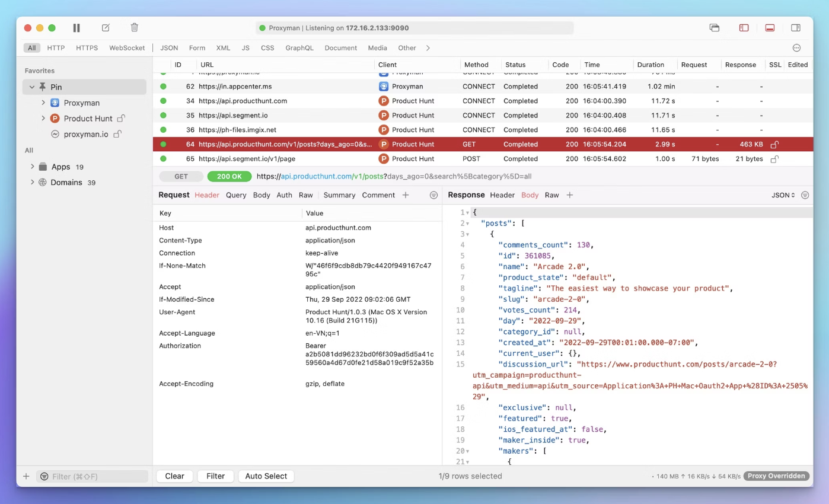Open the compose new request icon

[x=106, y=27]
